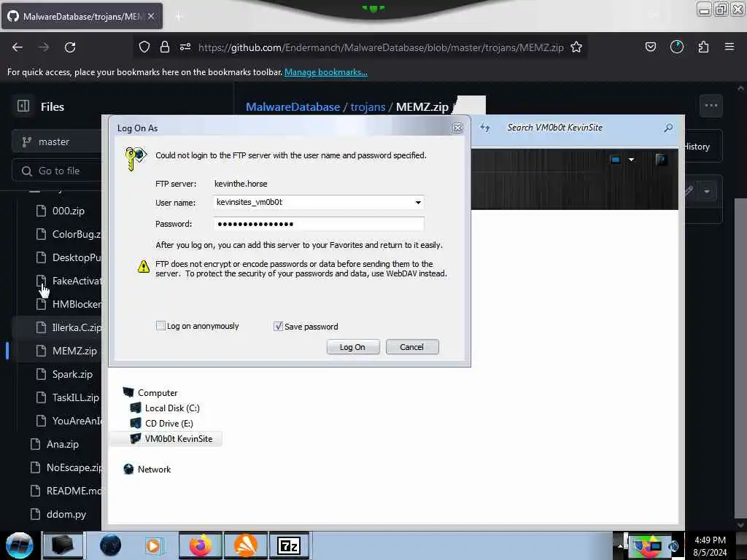Open the Manage bookmarks link
Image resolution: width=747 pixels, height=560 pixels.
point(326,72)
